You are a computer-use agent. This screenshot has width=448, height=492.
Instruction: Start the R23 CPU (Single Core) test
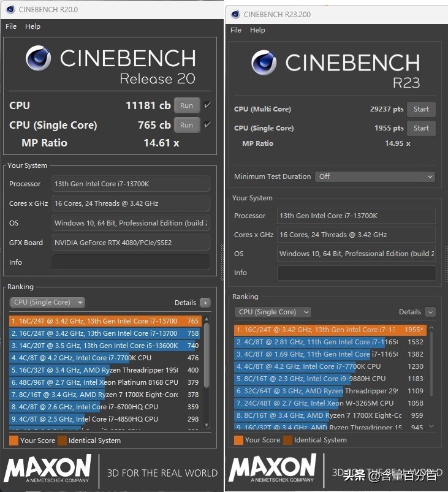click(421, 128)
